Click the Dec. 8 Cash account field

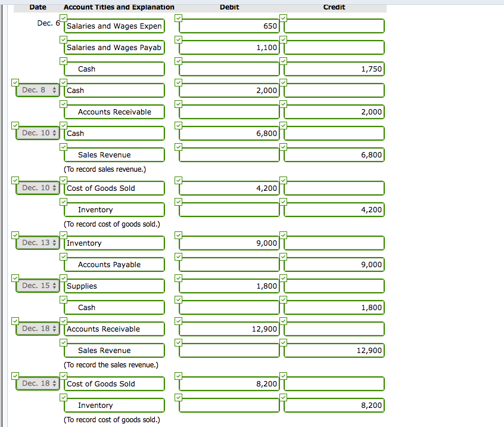tap(114, 91)
